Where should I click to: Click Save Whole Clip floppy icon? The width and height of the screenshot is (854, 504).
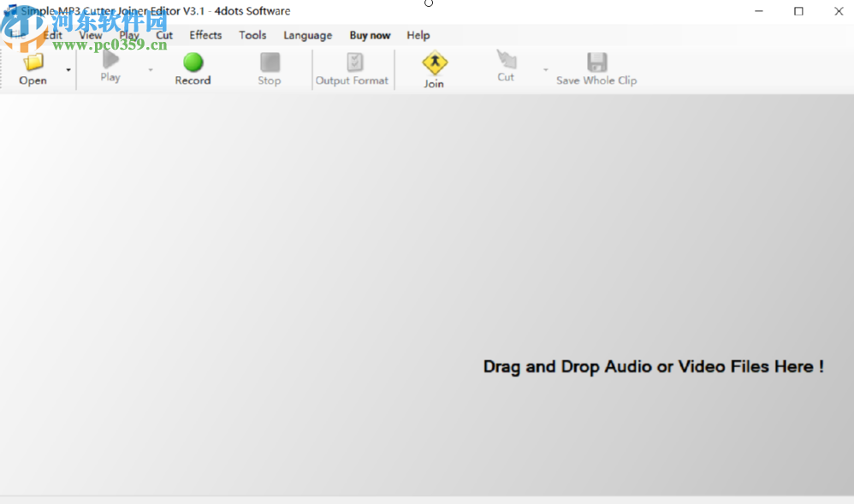pos(597,62)
